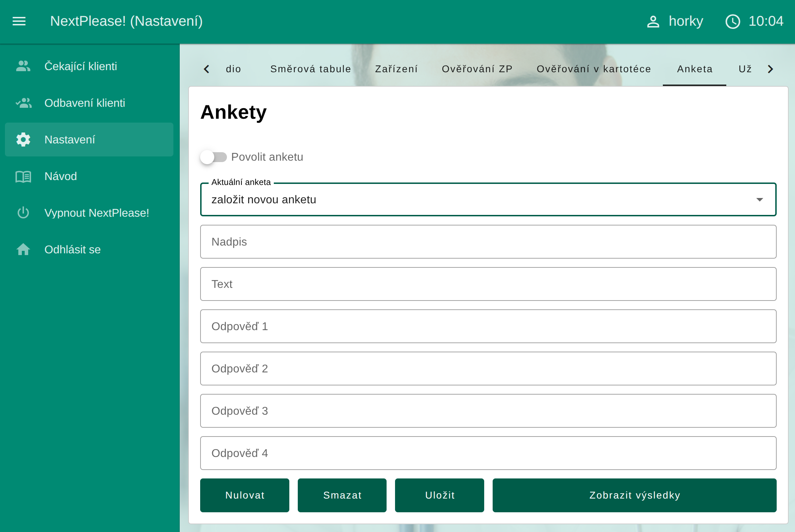Click the Návod book icon
This screenshot has width=795, height=532.
[x=23, y=176]
